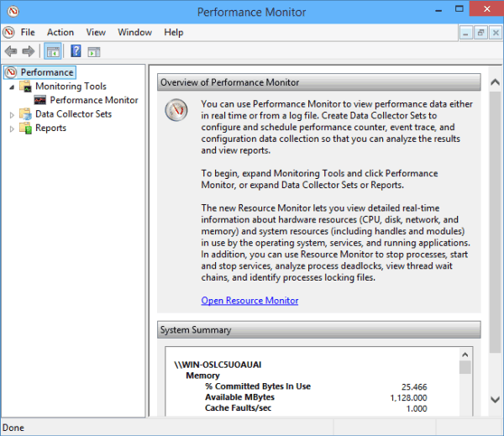The image size is (504, 436).
Task: Open the Help menu
Action: 174,32
